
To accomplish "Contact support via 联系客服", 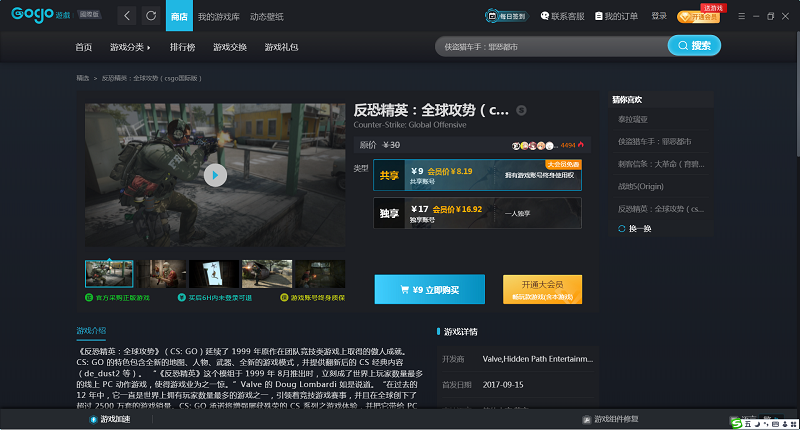I will pyautogui.click(x=562, y=16).
